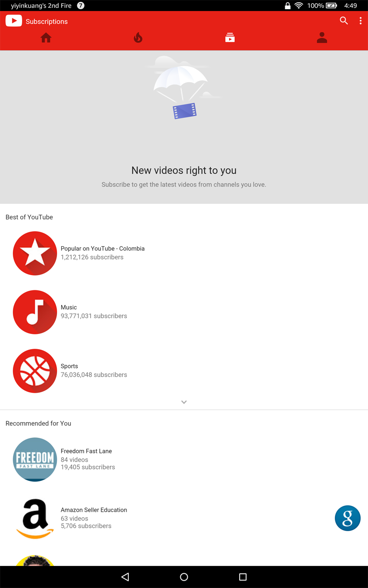Go to the Home tab icon
The height and width of the screenshot is (588, 368).
click(x=46, y=38)
